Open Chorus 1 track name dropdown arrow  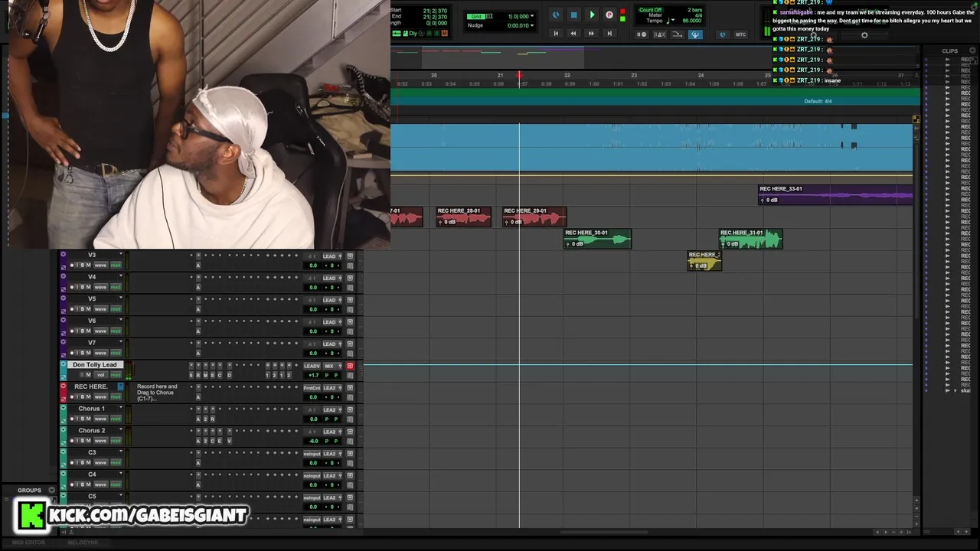pyautogui.click(x=120, y=408)
